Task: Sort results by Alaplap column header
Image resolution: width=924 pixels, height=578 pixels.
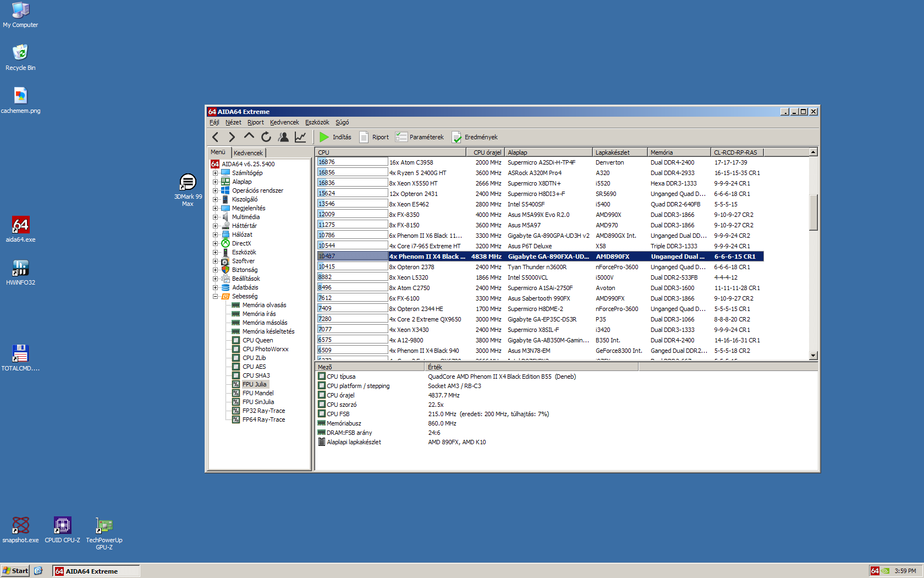Action: pos(548,152)
